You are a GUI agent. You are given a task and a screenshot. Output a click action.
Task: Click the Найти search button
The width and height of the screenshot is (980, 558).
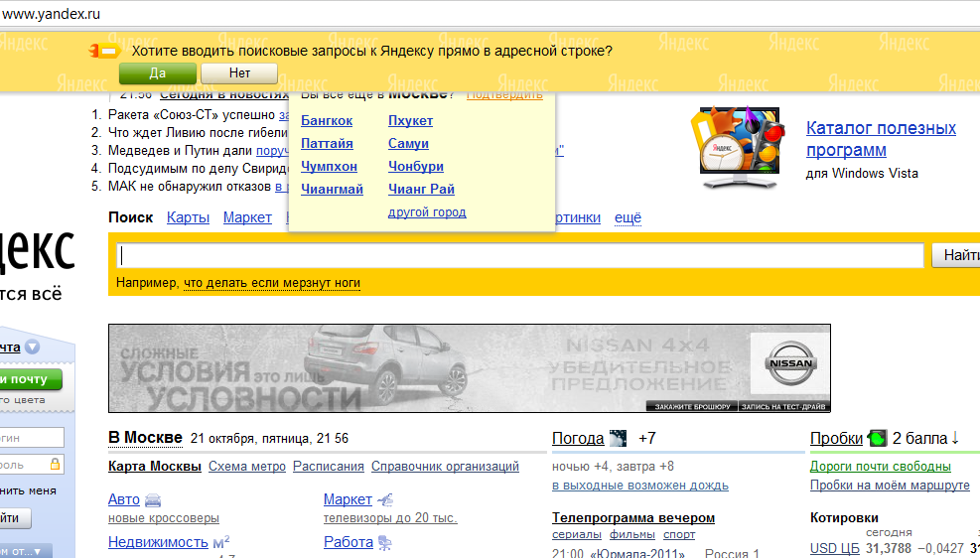956,255
